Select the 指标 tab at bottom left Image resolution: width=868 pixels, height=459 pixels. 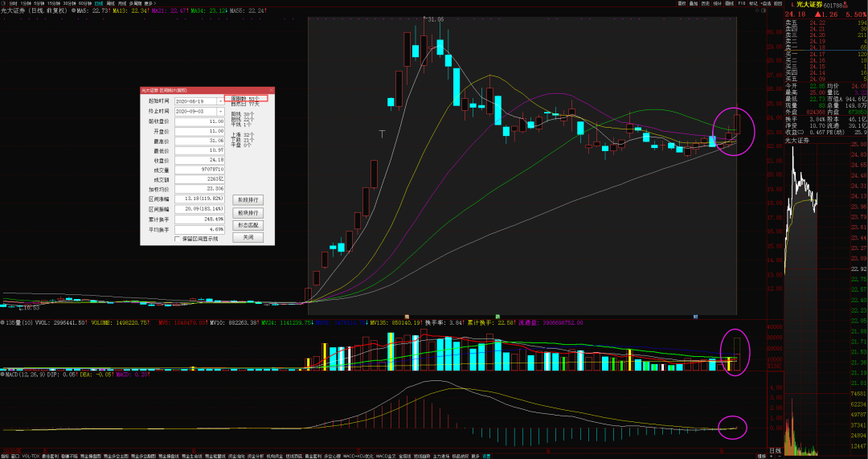pos(5,457)
